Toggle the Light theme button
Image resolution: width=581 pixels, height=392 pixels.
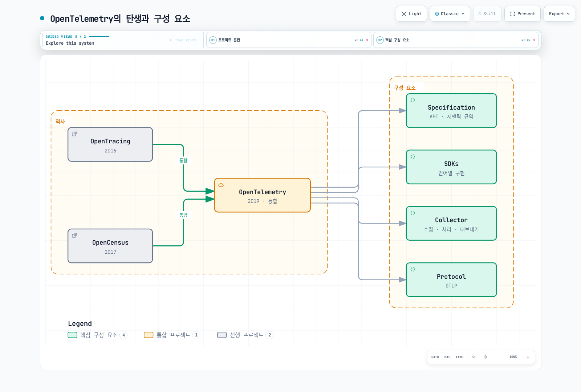[411, 14]
